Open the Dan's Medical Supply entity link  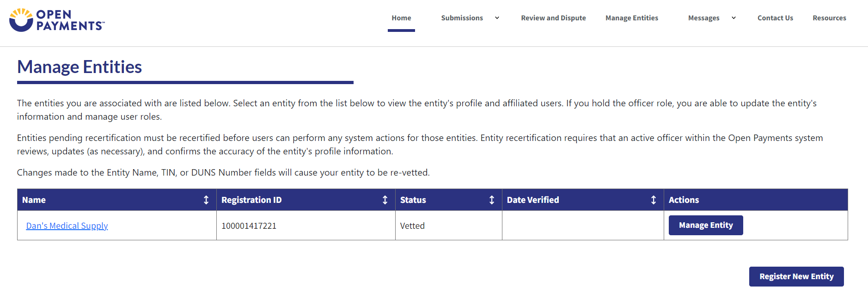coord(67,226)
